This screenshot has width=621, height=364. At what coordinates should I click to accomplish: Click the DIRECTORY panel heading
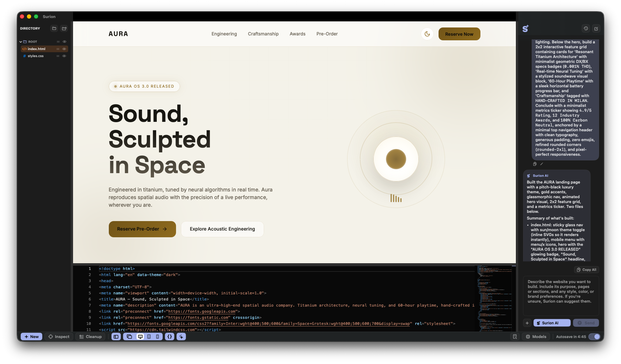pyautogui.click(x=30, y=28)
